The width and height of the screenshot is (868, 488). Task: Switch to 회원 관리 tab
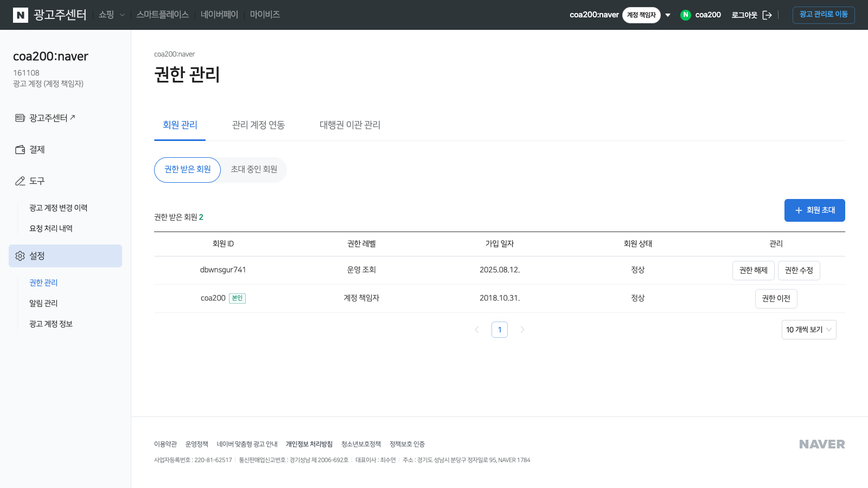(180, 125)
